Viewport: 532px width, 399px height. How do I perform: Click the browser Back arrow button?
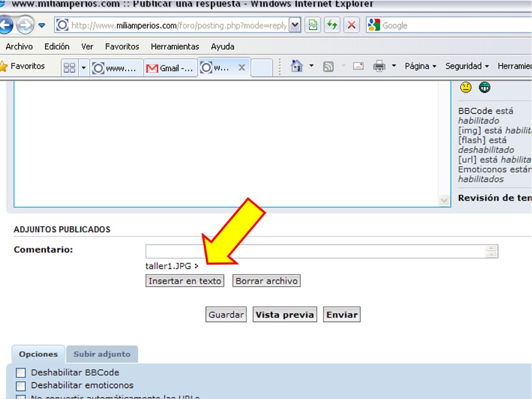pyautogui.click(x=6, y=25)
